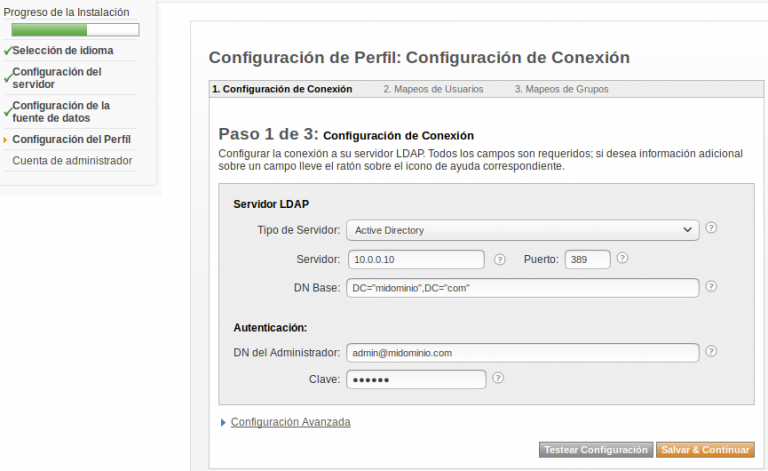This screenshot has width=768, height=471.
Task: Expand the Configuración Avanzada link
Action: [x=290, y=422]
